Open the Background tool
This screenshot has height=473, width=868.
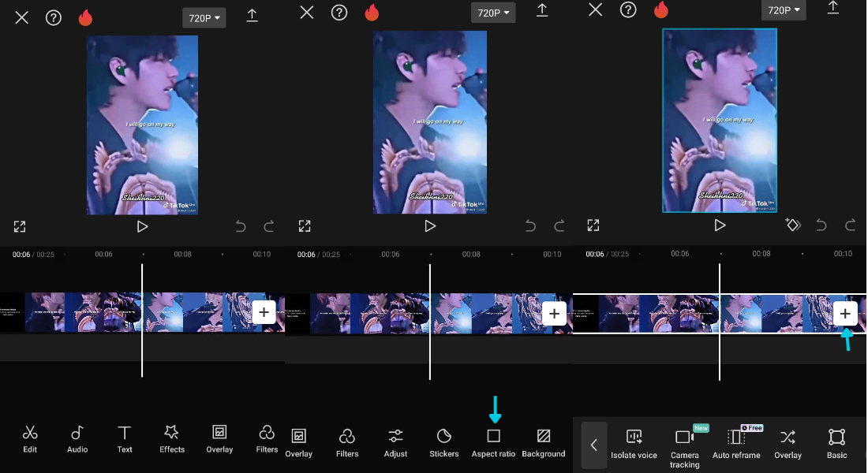[x=544, y=443]
